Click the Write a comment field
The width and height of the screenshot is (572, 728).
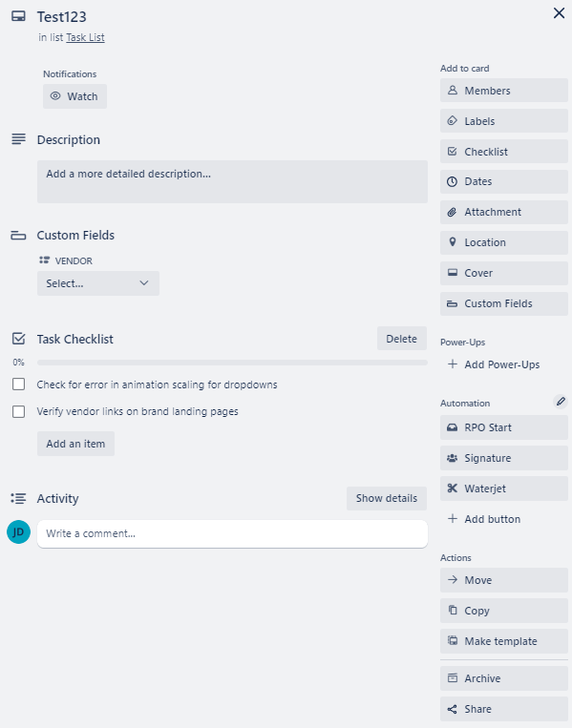(x=232, y=533)
